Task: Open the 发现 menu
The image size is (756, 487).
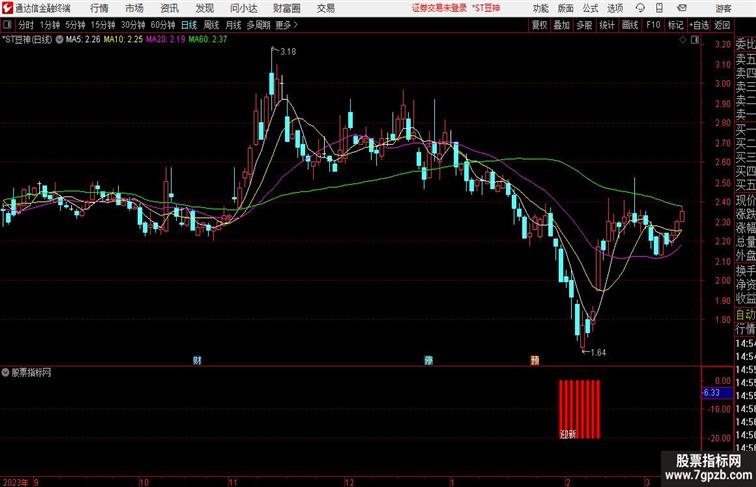Action: (204, 8)
